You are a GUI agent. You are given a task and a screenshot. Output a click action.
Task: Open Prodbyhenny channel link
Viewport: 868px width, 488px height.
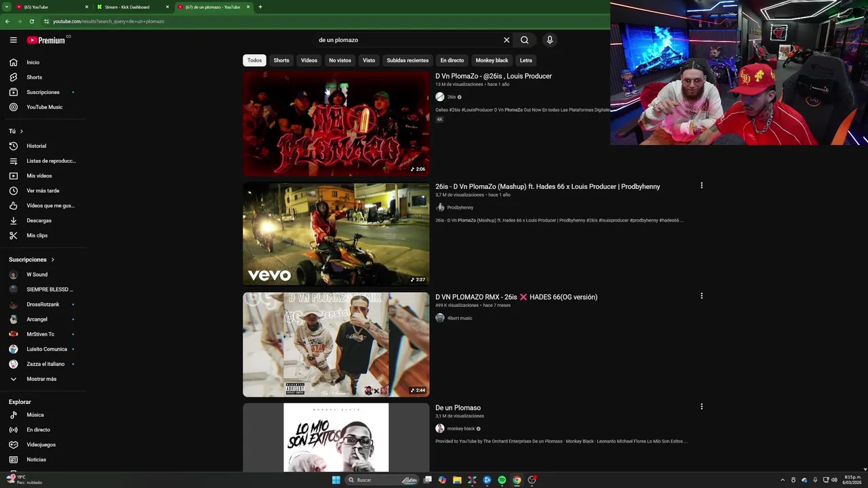(x=460, y=207)
